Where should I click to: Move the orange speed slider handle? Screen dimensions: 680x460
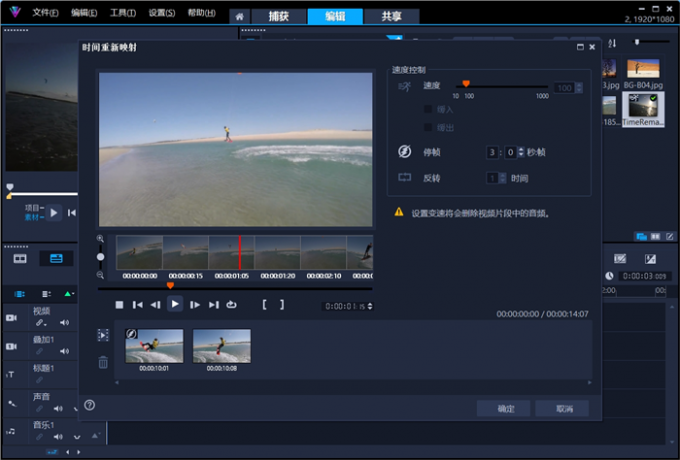pos(466,84)
